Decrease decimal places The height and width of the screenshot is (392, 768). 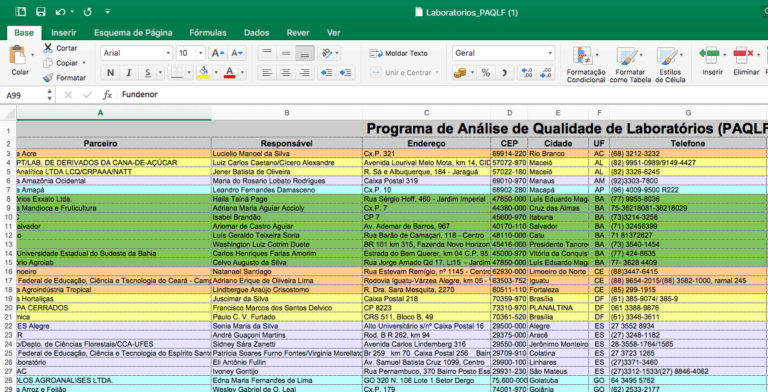coord(547,73)
